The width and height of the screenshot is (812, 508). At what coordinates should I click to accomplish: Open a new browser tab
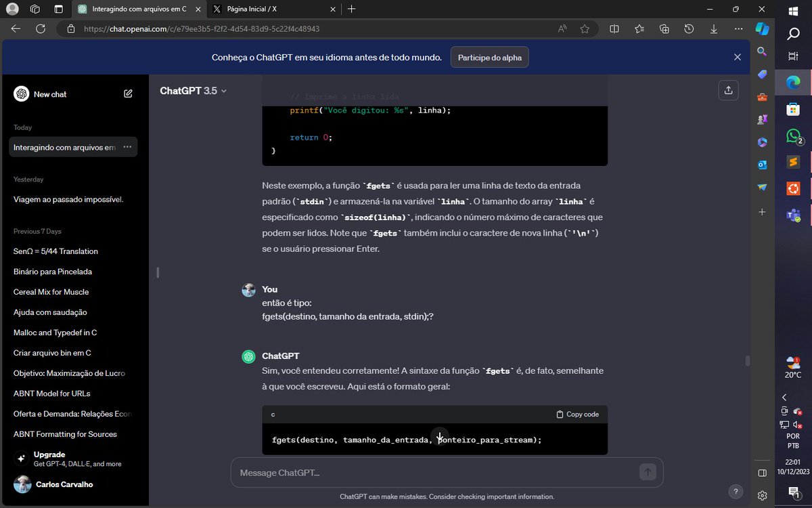click(x=352, y=9)
